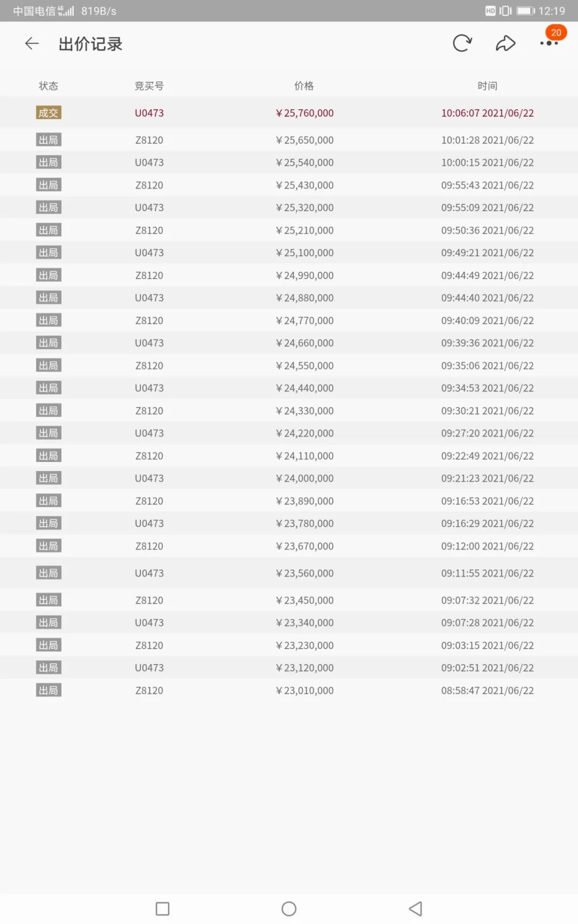Tap the 出局 badge beside ¥23,010,000
Image resolution: width=578 pixels, height=924 pixels.
click(x=49, y=690)
